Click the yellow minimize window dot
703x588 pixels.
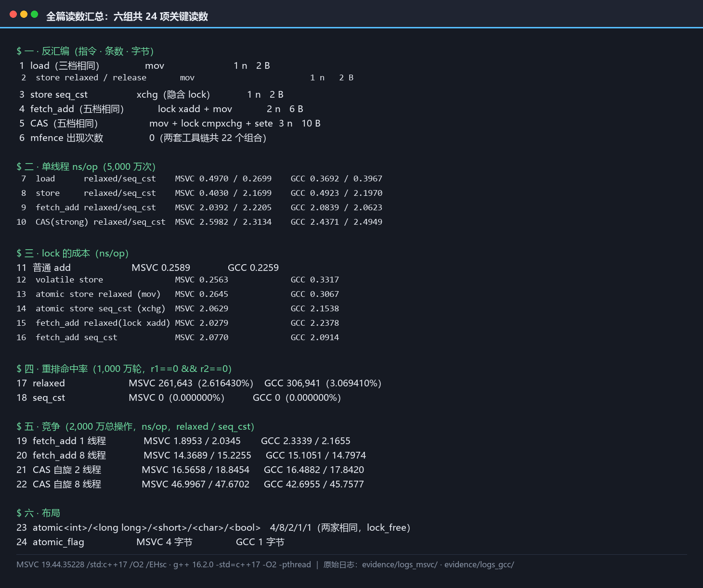tap(24, 14)
